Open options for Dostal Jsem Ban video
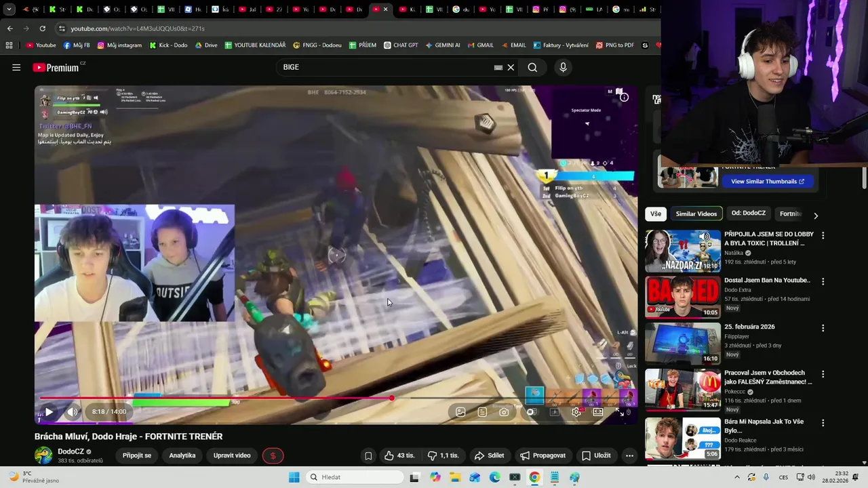The height and width of the screenshot is (488, 868). [823, 281]
